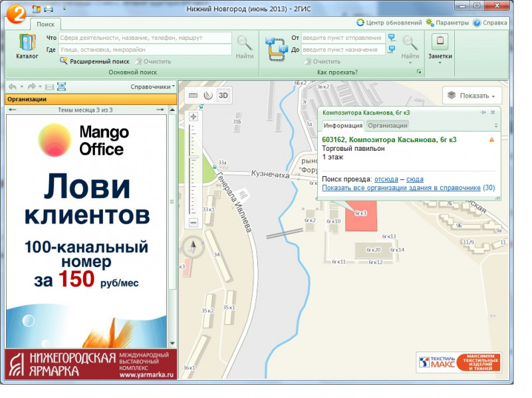Pin the Композитора Касьянова info popup
The width and height of the screenshot is (532, 398).
tap(483, 113)
